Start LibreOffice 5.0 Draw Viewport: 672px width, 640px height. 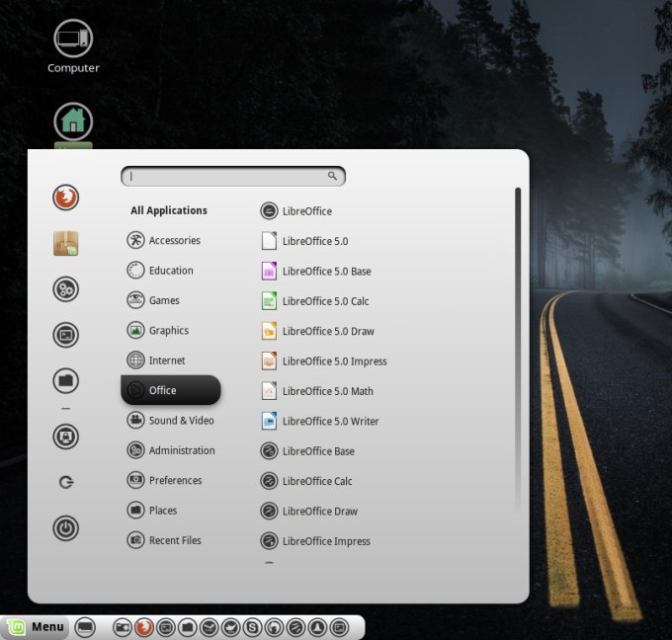(328, 331)
